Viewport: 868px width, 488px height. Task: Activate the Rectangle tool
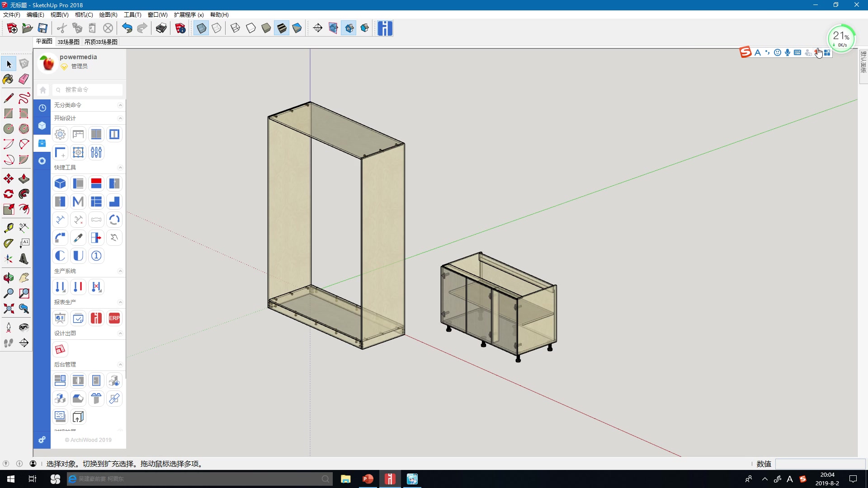coord(8,113)
